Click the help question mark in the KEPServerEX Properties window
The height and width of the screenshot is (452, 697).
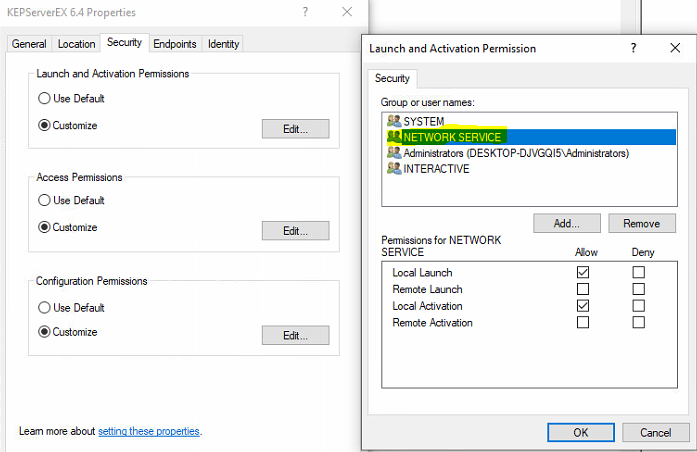(305, 12)
